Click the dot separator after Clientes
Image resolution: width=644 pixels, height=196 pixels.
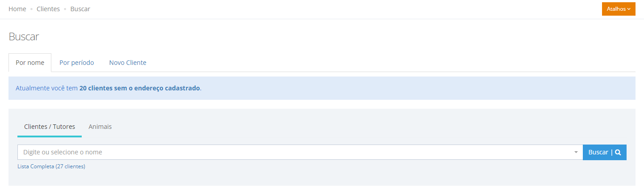tap(65, 9)
